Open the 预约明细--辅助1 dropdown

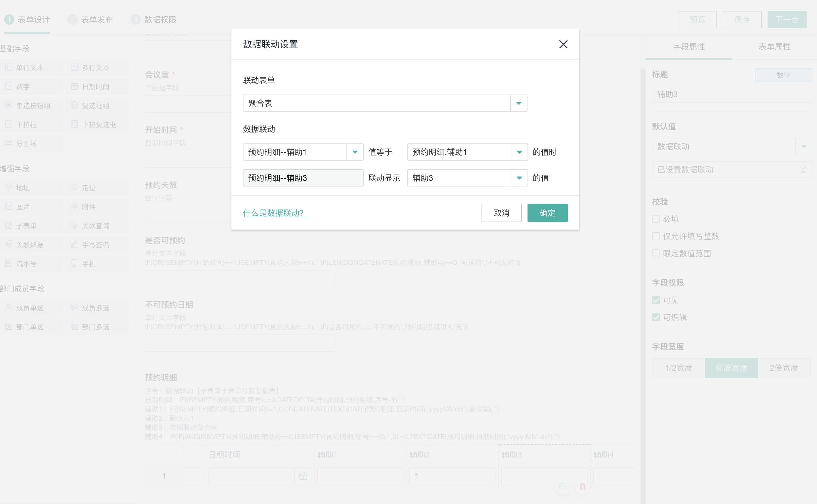pos(355,152)
